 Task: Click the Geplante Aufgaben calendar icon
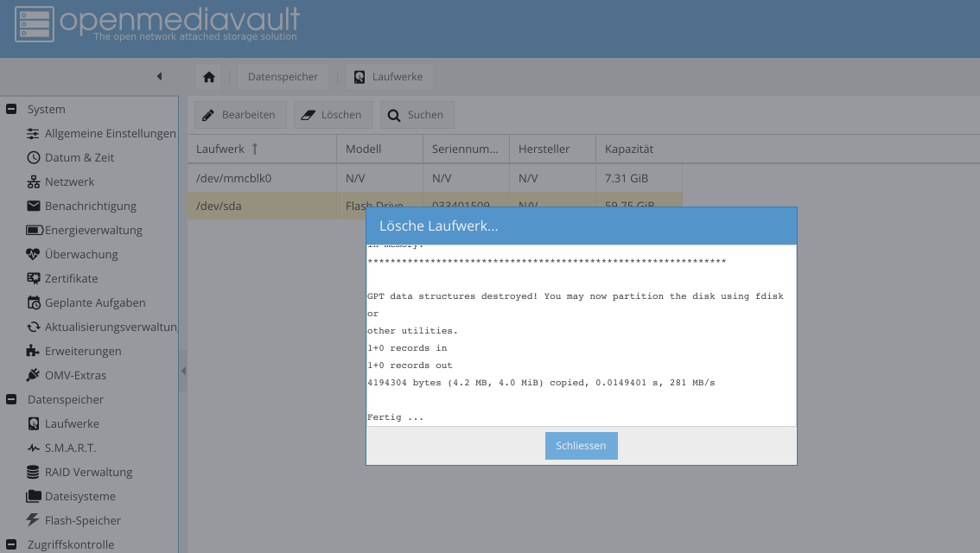coord(34,302)
